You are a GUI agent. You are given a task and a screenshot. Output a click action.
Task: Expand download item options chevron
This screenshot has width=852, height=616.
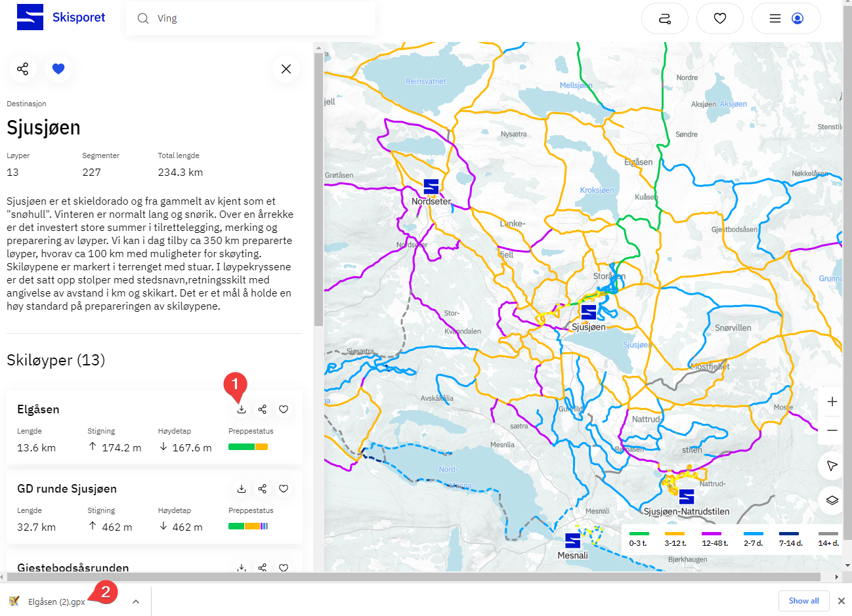point(136,602)
